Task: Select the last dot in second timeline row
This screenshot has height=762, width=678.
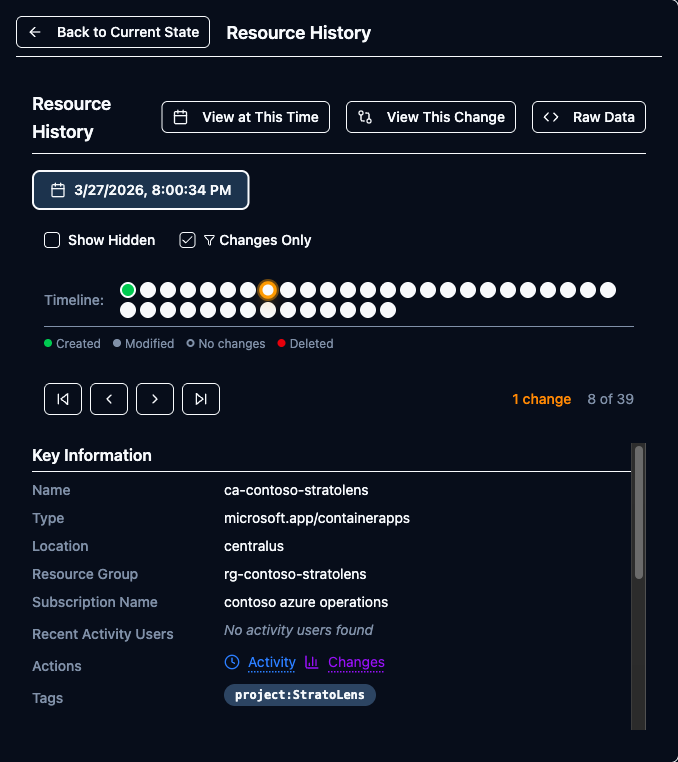Action: [388, 310]
